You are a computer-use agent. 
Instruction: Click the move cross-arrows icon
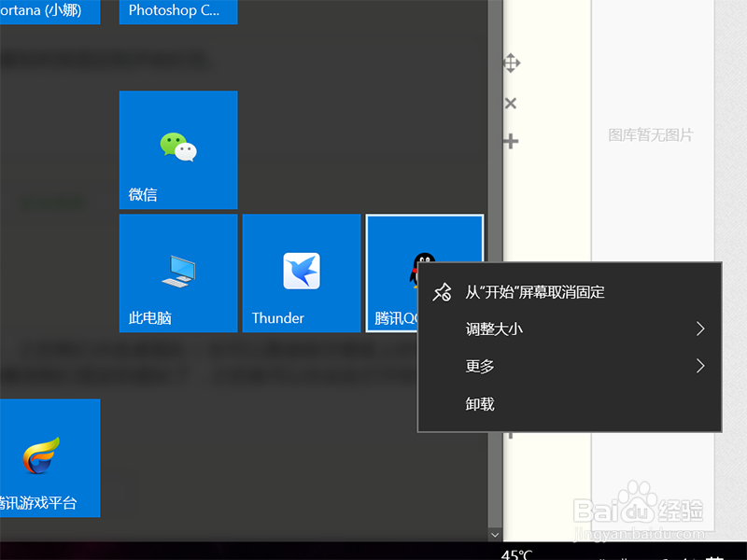(511, 63)
